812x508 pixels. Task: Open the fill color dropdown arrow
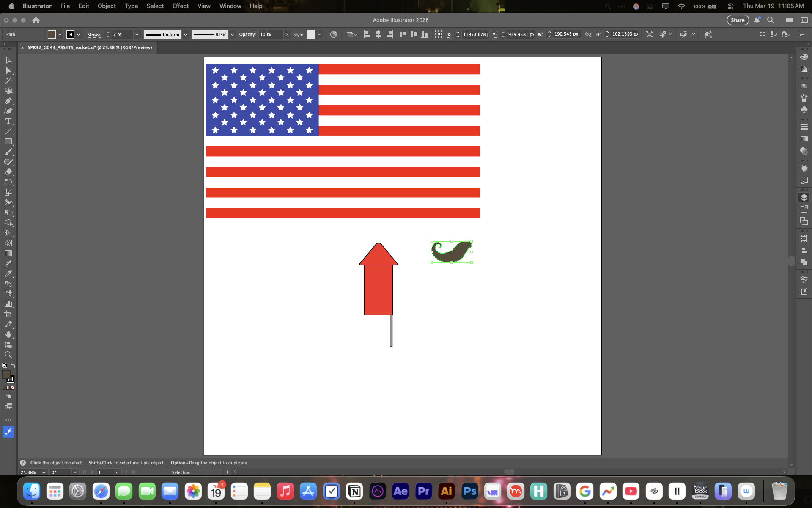(60, 34)
